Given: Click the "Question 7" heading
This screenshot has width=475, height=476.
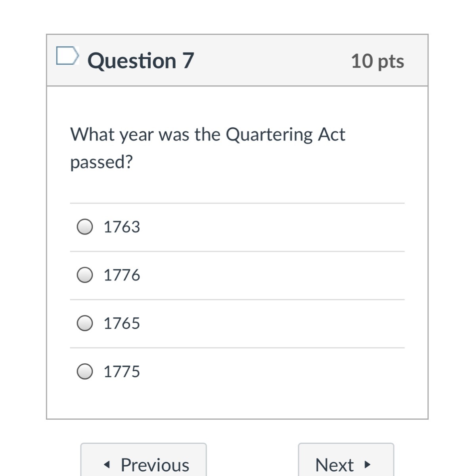Looking at the screenshot, I should coord(141,61).
